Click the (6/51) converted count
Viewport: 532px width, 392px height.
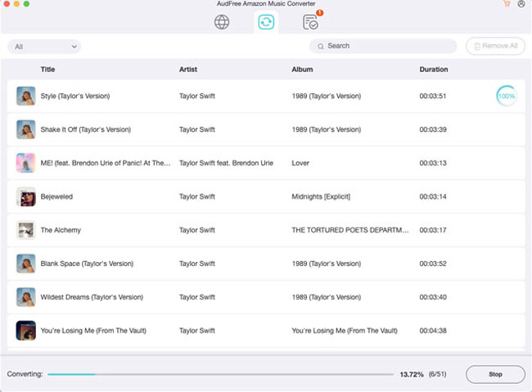(x=437, y=374)
